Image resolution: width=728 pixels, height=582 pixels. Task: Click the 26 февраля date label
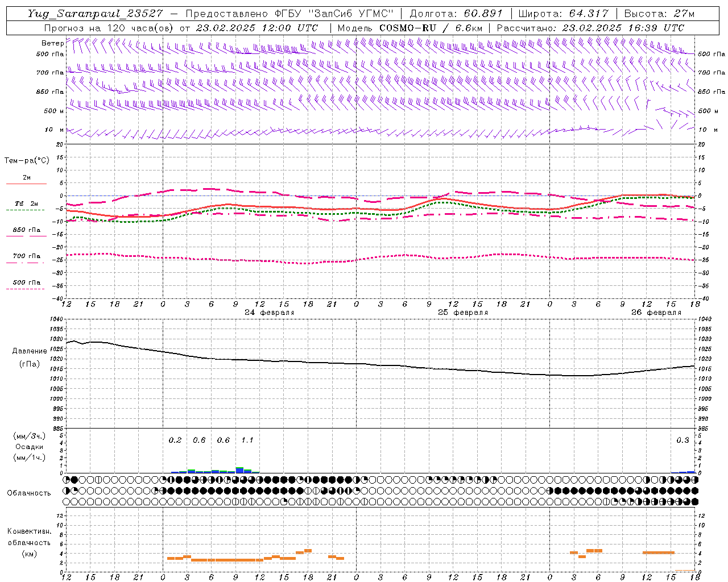tap(656, 313)
